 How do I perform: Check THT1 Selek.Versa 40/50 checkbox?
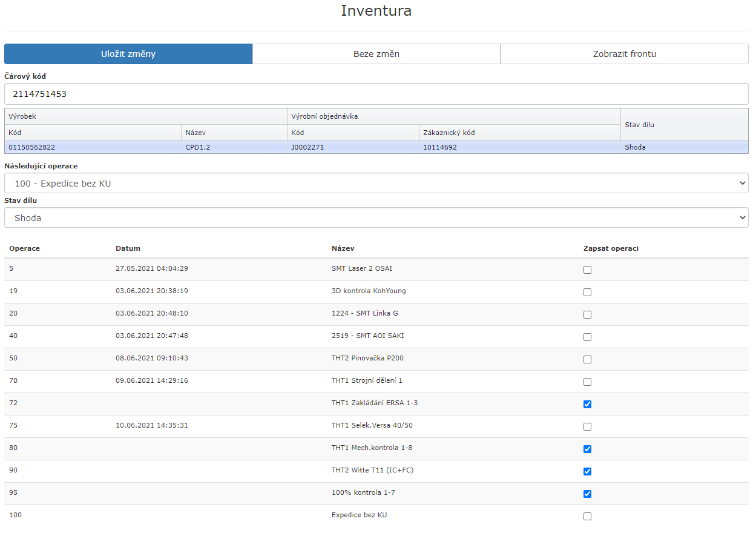coord(587,427)
